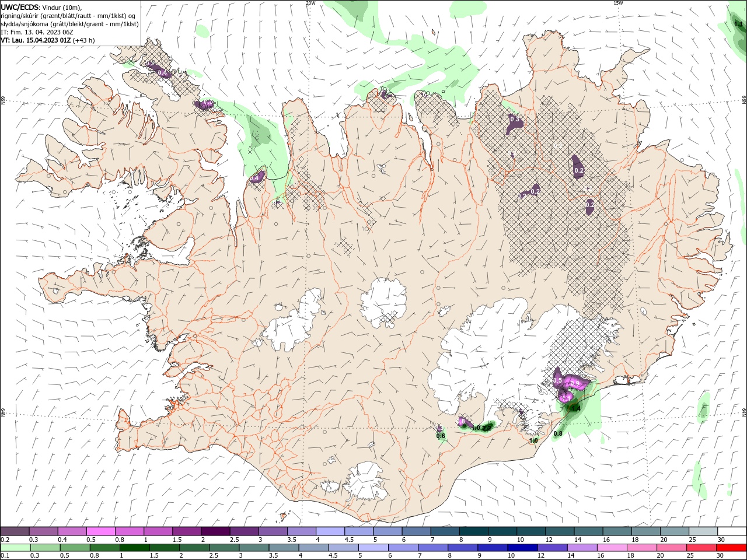Select the darkest purple upper swatch at 2
The height and width of the screenshot is (560, 747).
pos(215,531)
